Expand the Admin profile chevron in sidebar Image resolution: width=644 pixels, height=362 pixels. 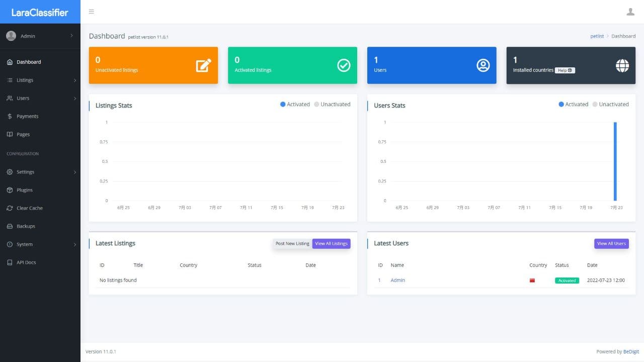[71, 36]
